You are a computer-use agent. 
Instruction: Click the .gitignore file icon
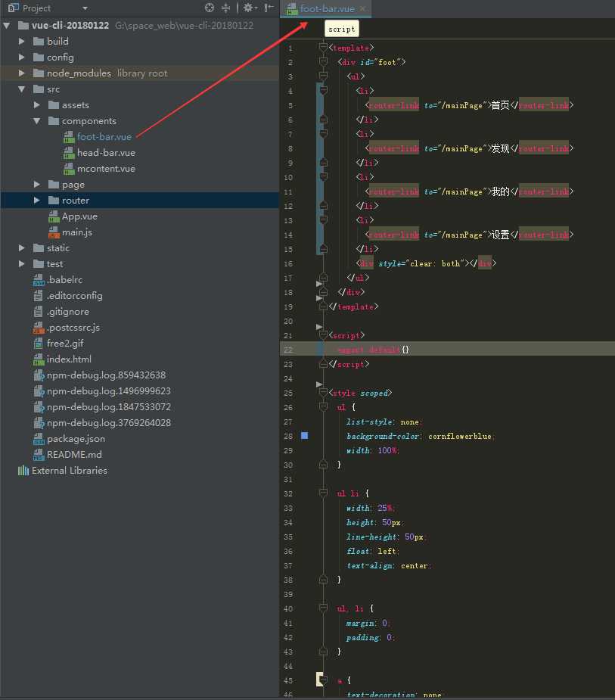(x=39, y=312)
